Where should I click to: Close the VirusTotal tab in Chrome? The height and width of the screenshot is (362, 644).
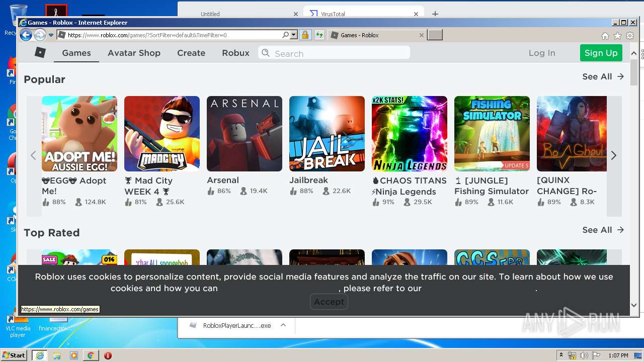(416, 14)
